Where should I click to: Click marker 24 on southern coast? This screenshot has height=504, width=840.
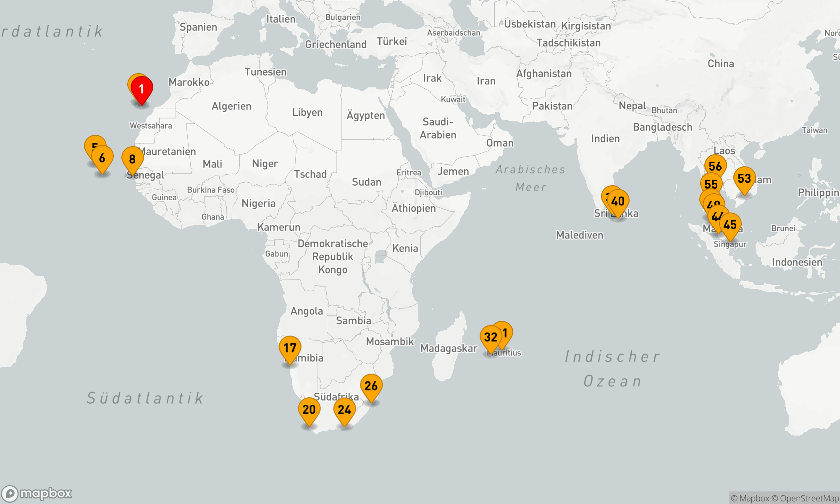(344, 409)
